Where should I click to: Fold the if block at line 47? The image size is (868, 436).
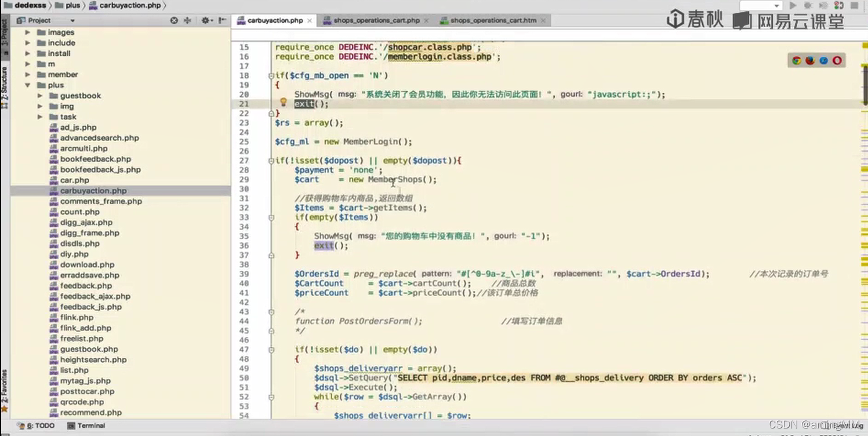tap(271, 350)
